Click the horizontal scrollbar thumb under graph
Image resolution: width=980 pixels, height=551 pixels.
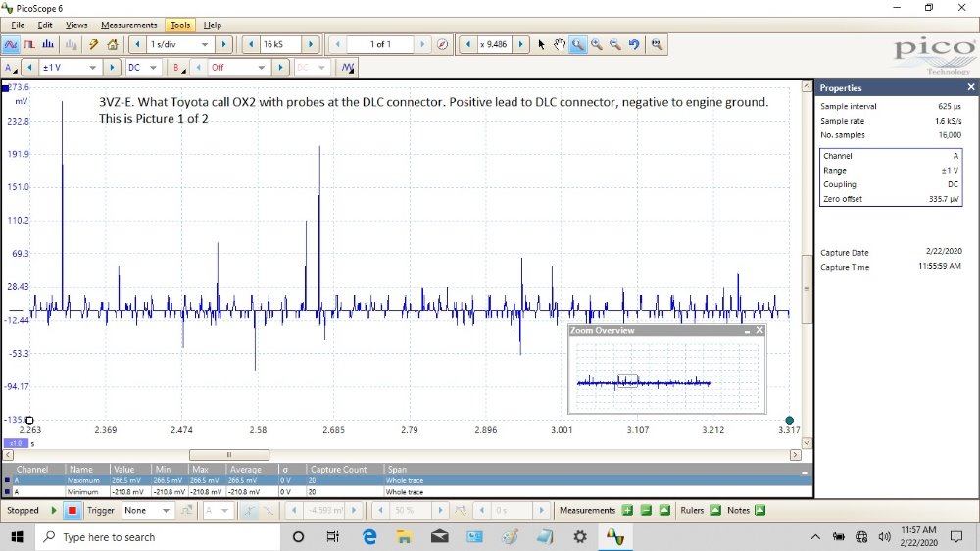click(x=229, y=455)
